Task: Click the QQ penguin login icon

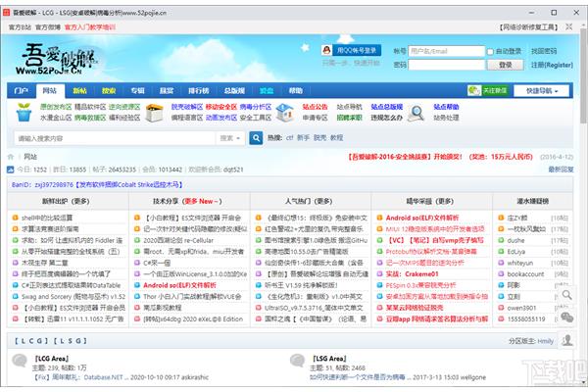Action: pyautogui.click(x=326, y=50)
